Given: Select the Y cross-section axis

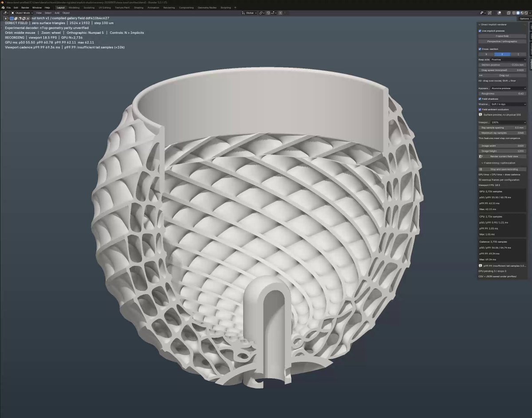Looking at the screenshot, I should click(x=502, y=54).
